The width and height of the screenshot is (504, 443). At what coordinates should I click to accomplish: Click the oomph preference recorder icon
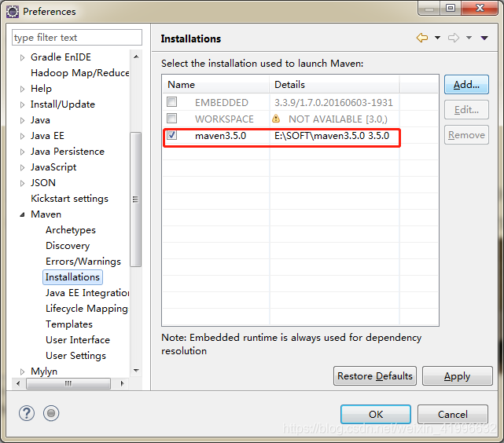click(x=51, y=413)
